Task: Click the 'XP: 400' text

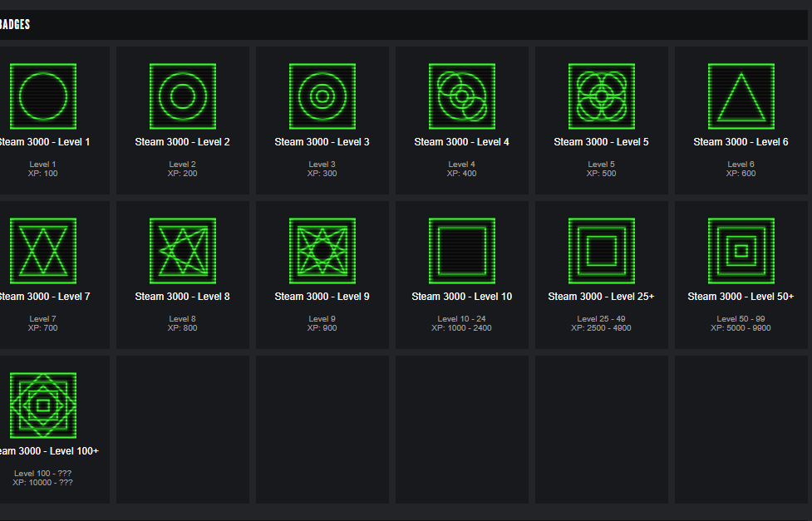Action: tap(461, 174)
